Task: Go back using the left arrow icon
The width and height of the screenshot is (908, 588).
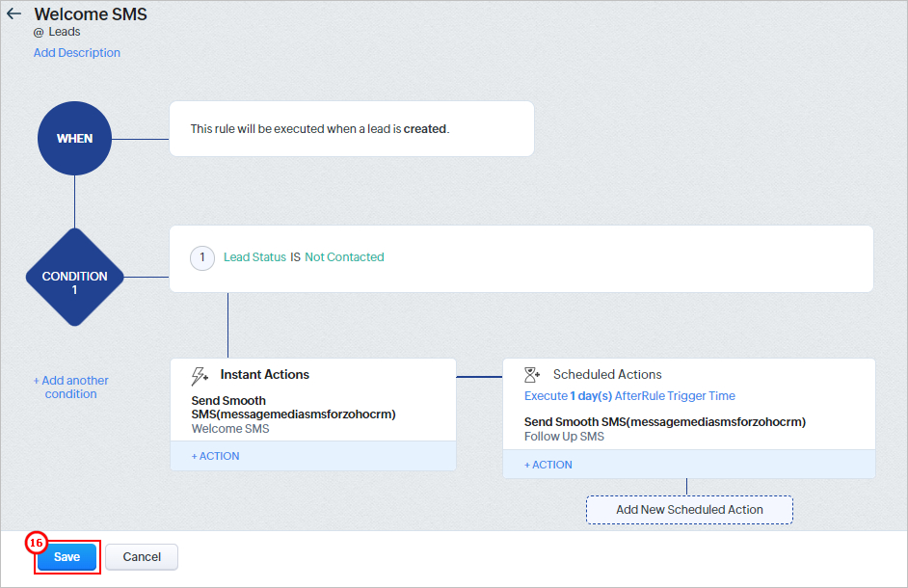Action: [13, 13]
